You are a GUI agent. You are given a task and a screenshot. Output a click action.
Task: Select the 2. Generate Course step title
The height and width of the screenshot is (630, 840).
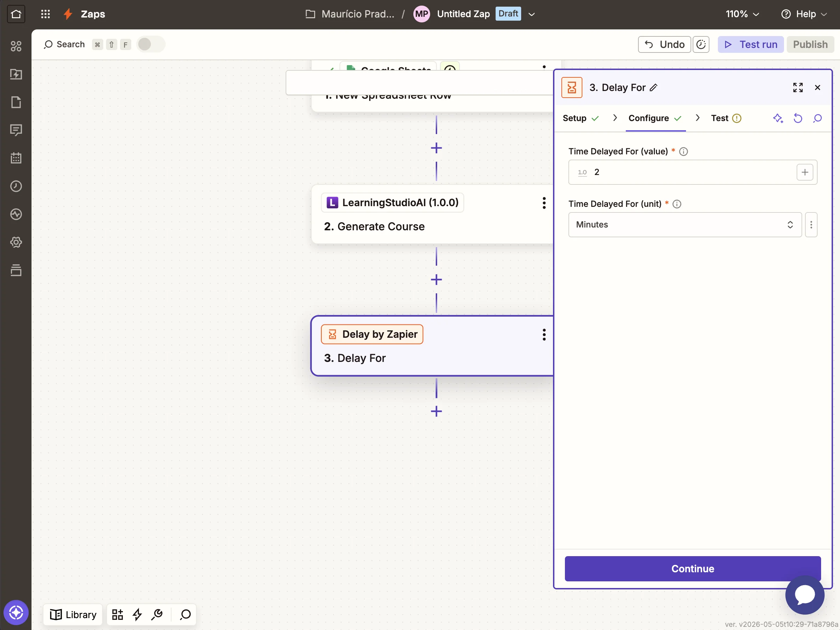click(x=374, y=227)
